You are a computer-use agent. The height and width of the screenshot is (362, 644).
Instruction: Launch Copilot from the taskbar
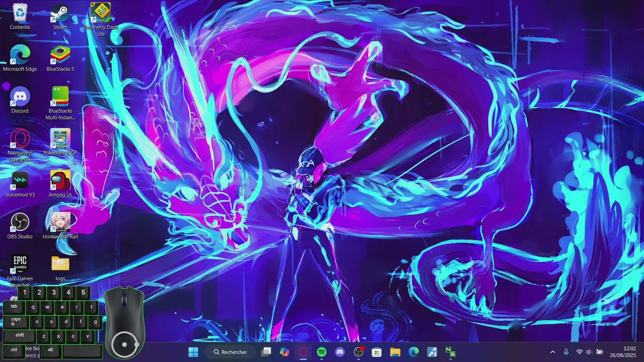(285, 352)
